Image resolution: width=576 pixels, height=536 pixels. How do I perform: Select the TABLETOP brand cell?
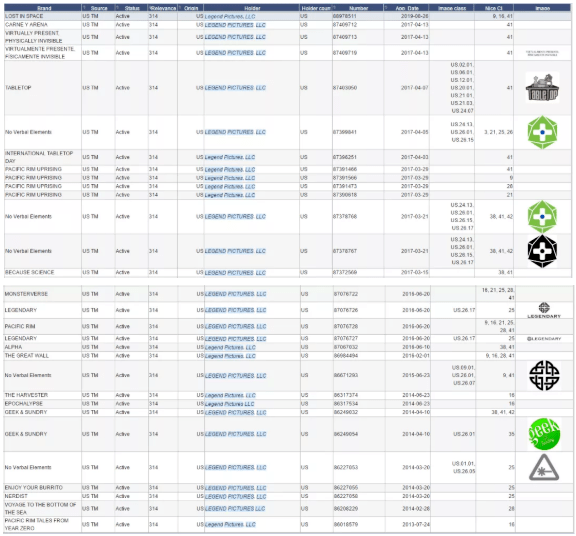click(x=43, y=88)
